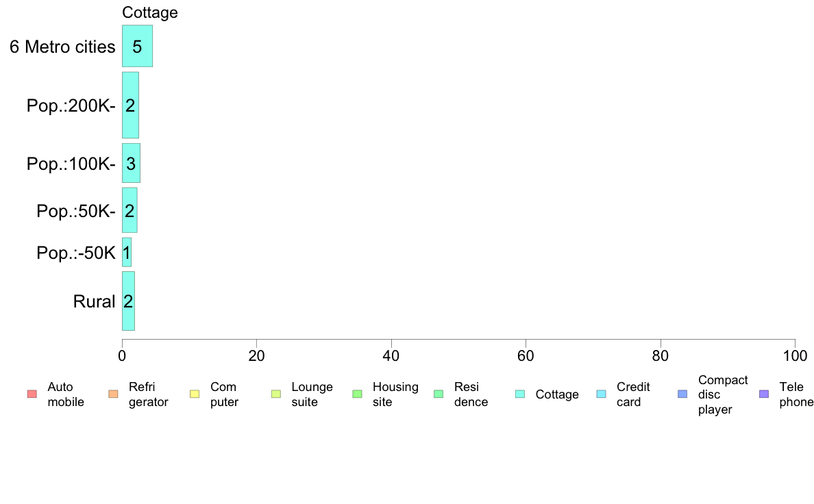This screenshot has height=504, width=814.
Task: Click the Compact disc player swatch
Action: 682,394
